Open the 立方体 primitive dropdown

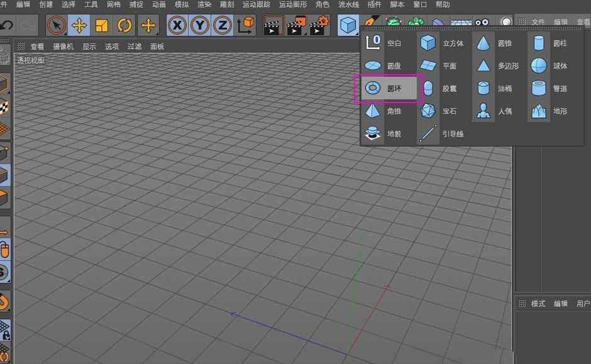pos(348,24)
